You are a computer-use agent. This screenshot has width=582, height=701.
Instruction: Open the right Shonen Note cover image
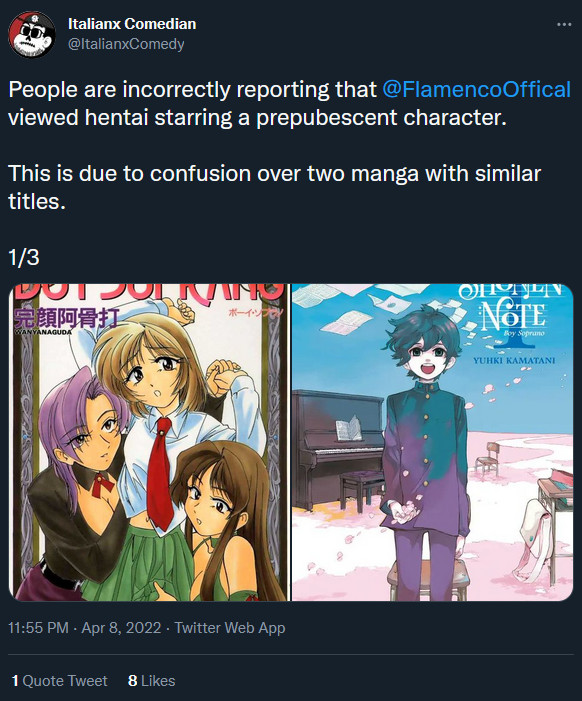click(x=433, y=442)
